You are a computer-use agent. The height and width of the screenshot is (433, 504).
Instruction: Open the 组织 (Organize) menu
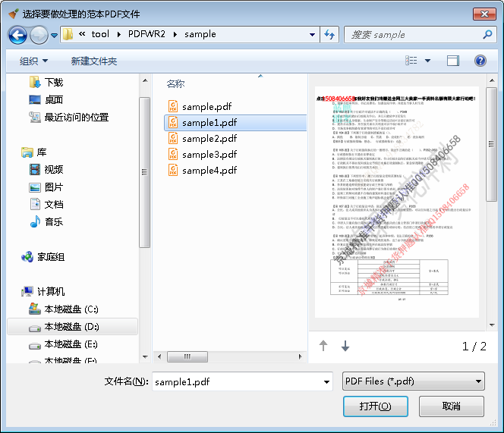33,61
